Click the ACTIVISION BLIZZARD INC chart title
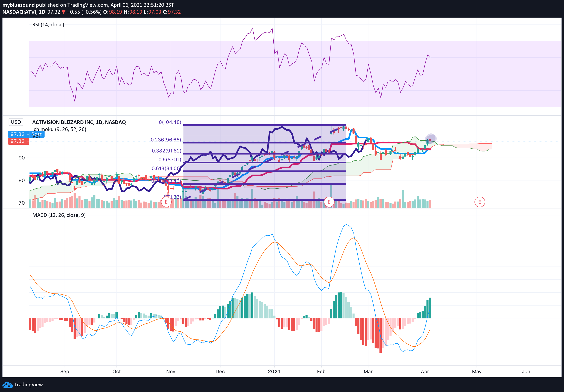The width and height of the screenshot is (564, 392). [x=79, y=122]
